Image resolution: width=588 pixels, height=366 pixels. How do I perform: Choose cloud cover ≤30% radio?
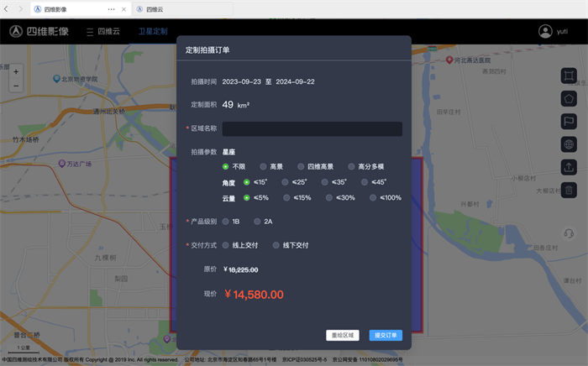tap(329, 197)
